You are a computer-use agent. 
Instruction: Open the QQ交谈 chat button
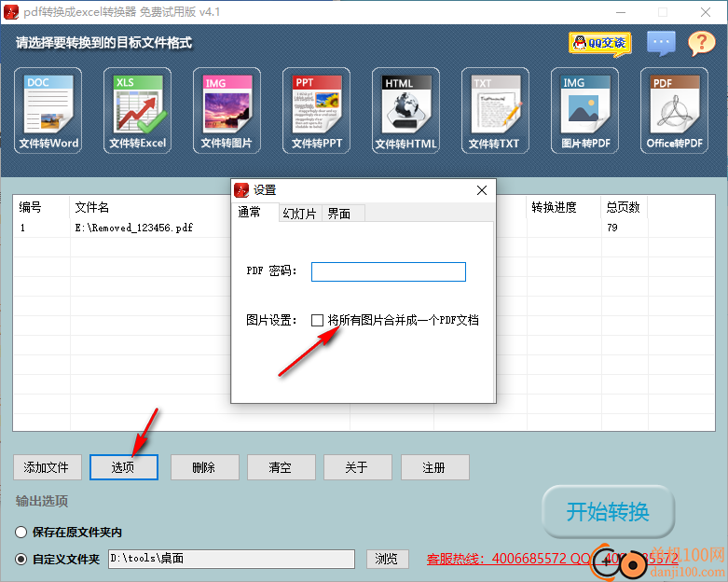tap(600, 44)
